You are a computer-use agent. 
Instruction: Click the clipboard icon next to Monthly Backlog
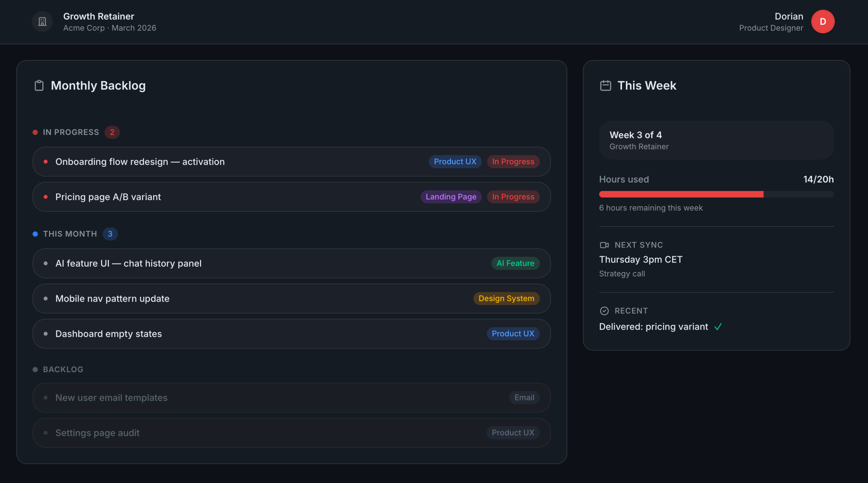click(39, 85)
